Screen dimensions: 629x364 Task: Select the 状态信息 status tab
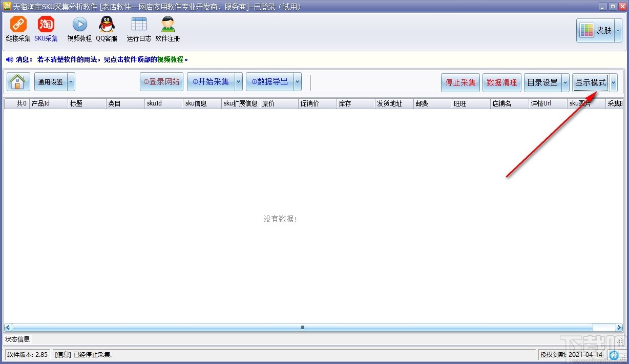tap(17, 339)
